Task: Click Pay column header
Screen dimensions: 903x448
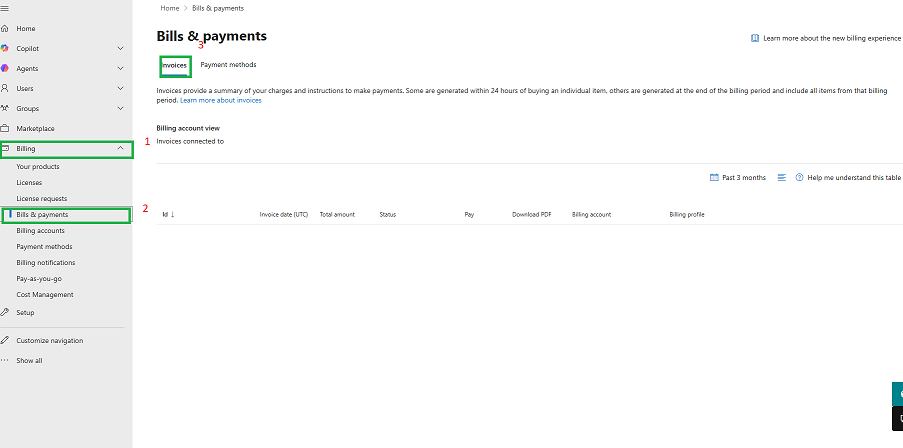Action: [x=469, y=214]
